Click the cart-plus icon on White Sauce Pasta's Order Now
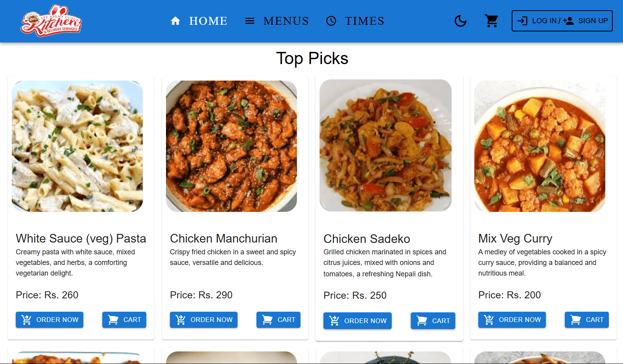623x364 pixels. point(26,320)
